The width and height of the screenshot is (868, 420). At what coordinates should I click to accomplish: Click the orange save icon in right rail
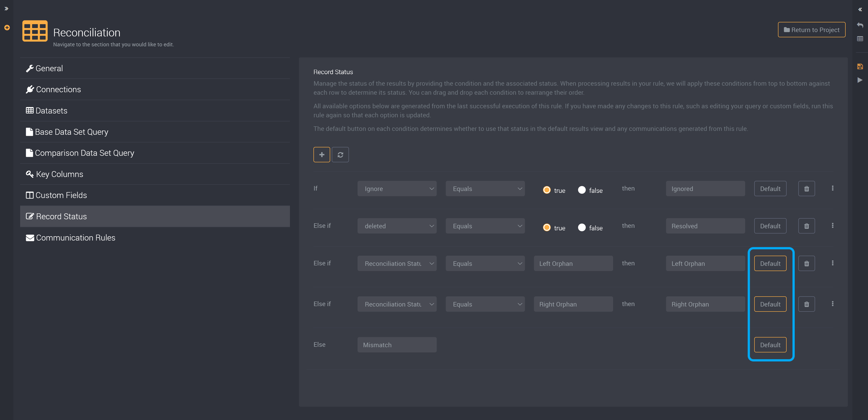(860, 66)
